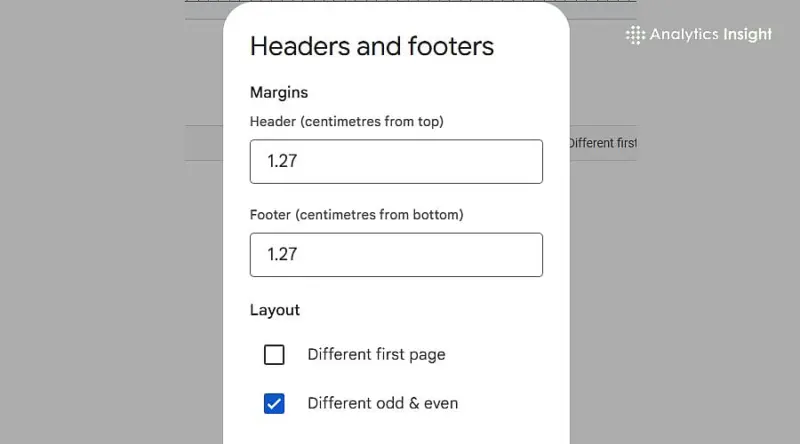Click the Analytics Insight watermark text
Viewport: 800px width, 444px height.
pyautogui.click(x=710, y=35)
